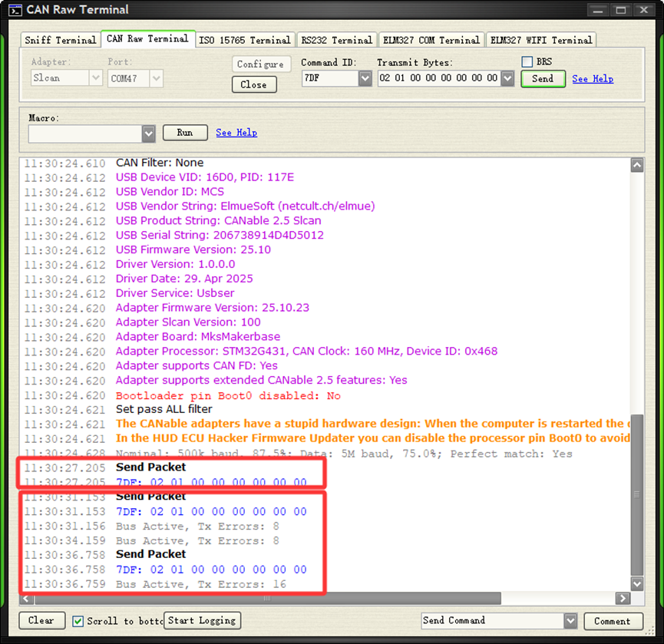Click the Configure button
The height and width of the screenshot is (644, 664).
pos(261,64)
